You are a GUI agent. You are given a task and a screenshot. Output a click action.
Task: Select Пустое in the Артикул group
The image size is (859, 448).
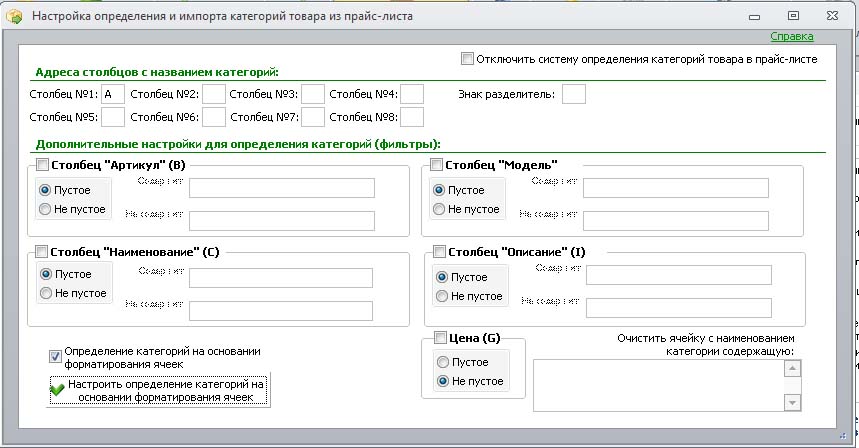[x=45, y=190]
